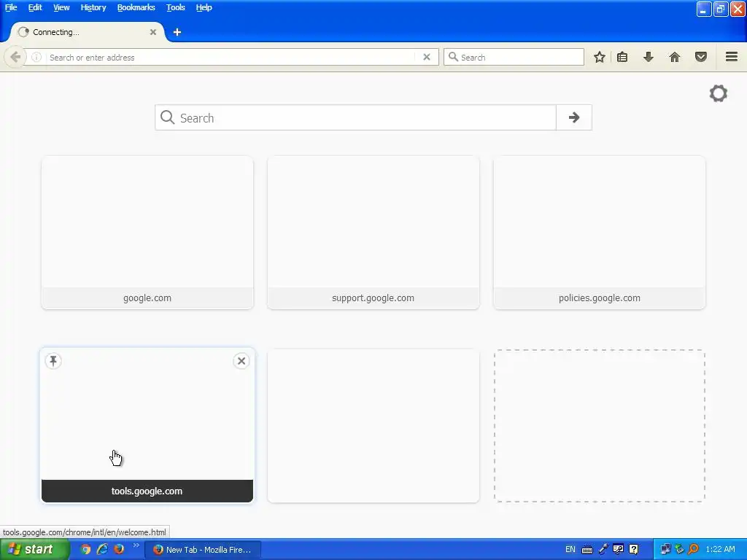Click the tools.google.com label
The height and width of the screenshot is (560, 747).
pyautogui.click(x=147, y=491)
